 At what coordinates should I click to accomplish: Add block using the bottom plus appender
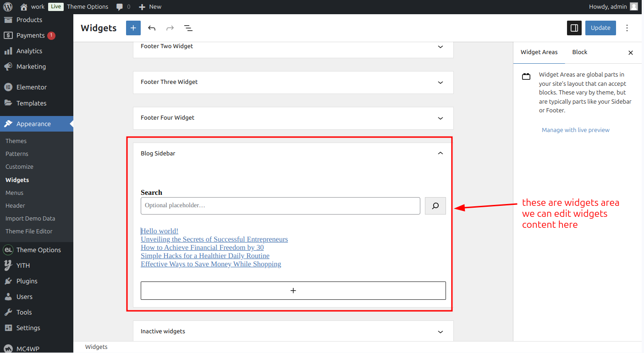pyautogui.click(x=293, y=291)
